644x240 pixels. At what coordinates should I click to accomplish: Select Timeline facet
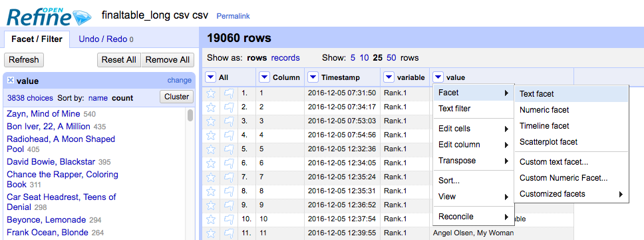[x=571, y=126]
